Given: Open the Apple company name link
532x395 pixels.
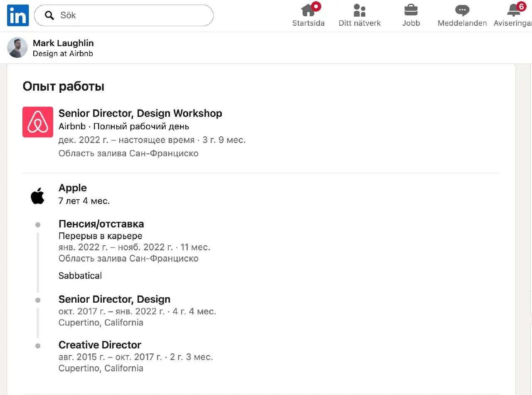Looking at the screenshot, I should click(x=73, y=188).
